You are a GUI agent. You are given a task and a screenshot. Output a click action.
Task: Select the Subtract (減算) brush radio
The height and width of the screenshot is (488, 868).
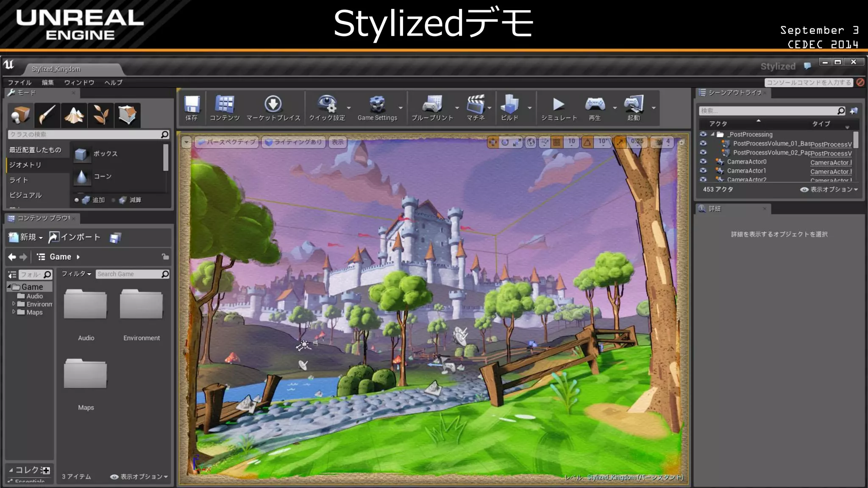(x=114, y=200)
